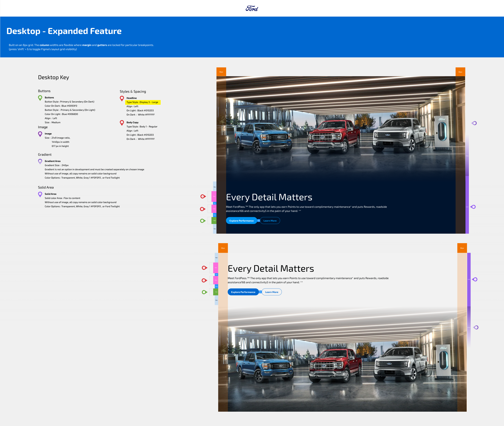Click 'Color On Light : Blue #0068D0' text
504x426 pixels.
point(61,114)
